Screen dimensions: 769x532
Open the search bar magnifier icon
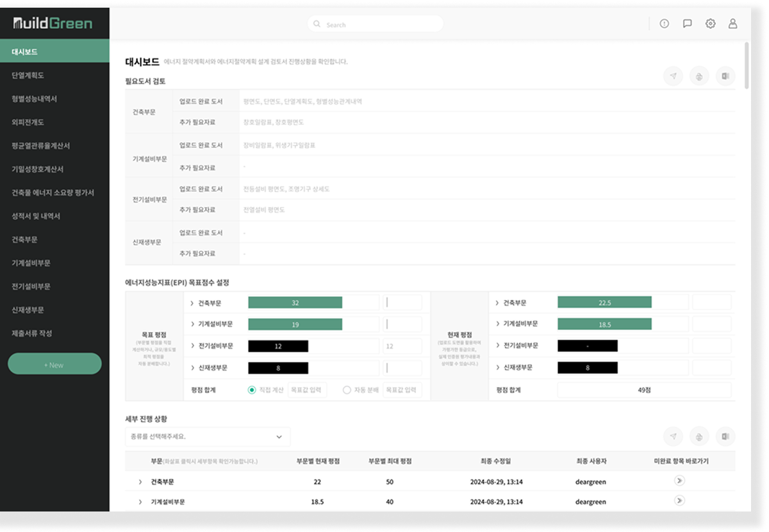(x=316, y=24)
